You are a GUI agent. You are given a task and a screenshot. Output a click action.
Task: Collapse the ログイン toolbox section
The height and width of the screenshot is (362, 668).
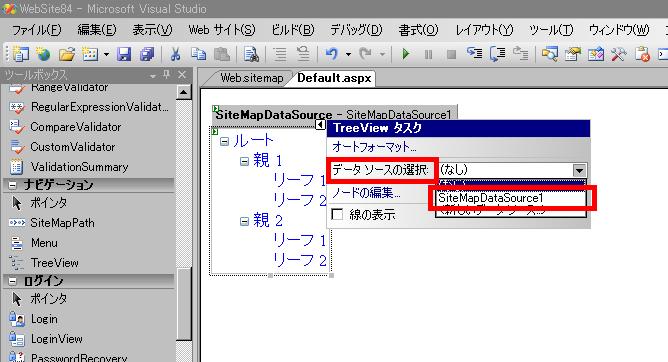(x=12, y=281)
